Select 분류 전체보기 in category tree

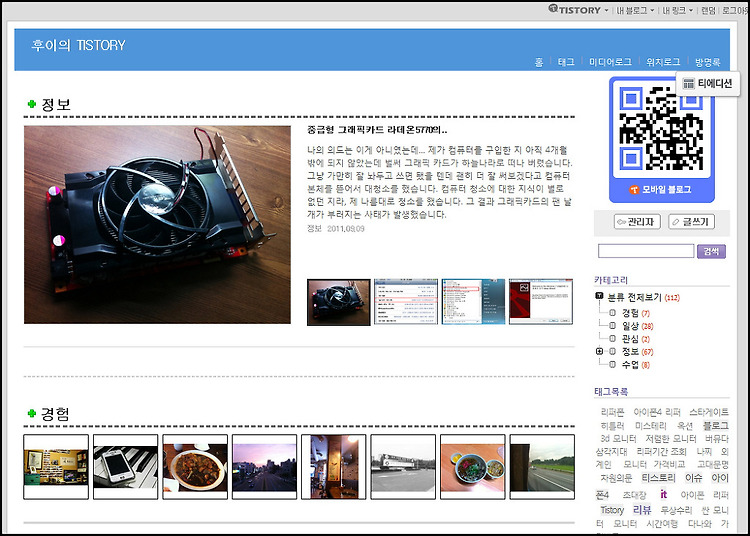click(x=634, y=297)
